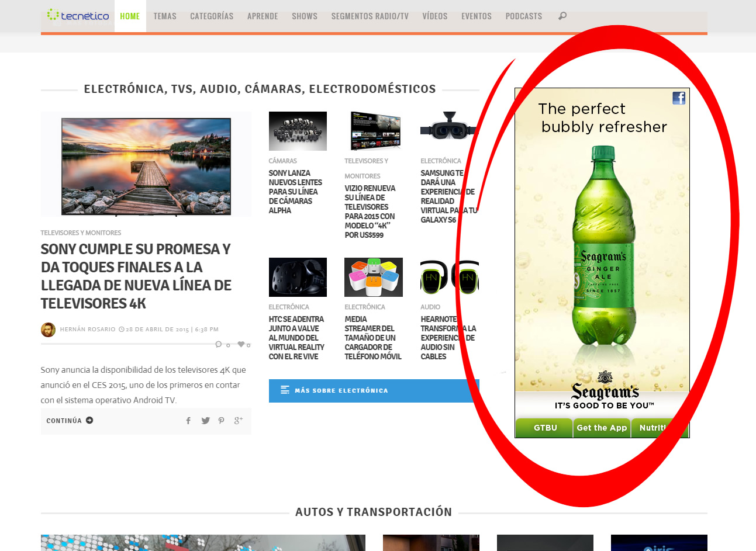The height and width of the screenshot is (551, 756).
Task: Click GTBU button in the ad
Action: 545,428
